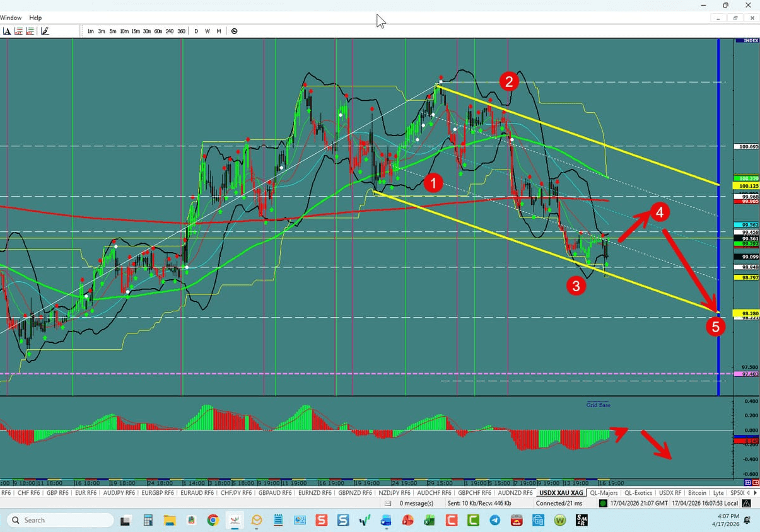Click inside the Windows Search box
This screenshot has height=532, width=760.
60,520
